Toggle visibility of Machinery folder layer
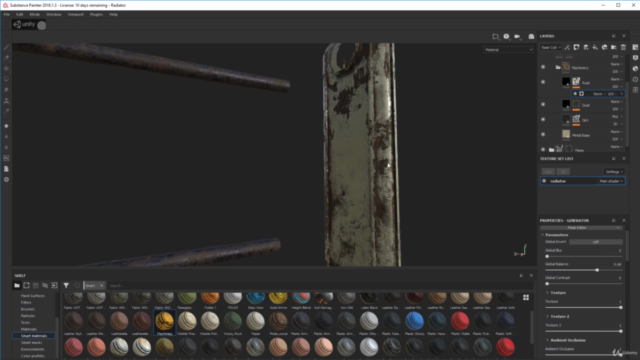This screenshot has width=640, height=360. pos(543,67)
